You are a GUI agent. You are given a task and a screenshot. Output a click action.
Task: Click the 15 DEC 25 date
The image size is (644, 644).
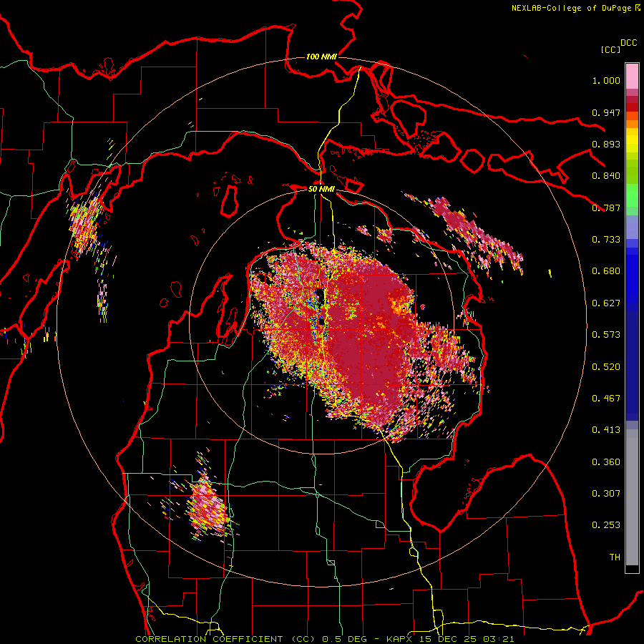448,639
